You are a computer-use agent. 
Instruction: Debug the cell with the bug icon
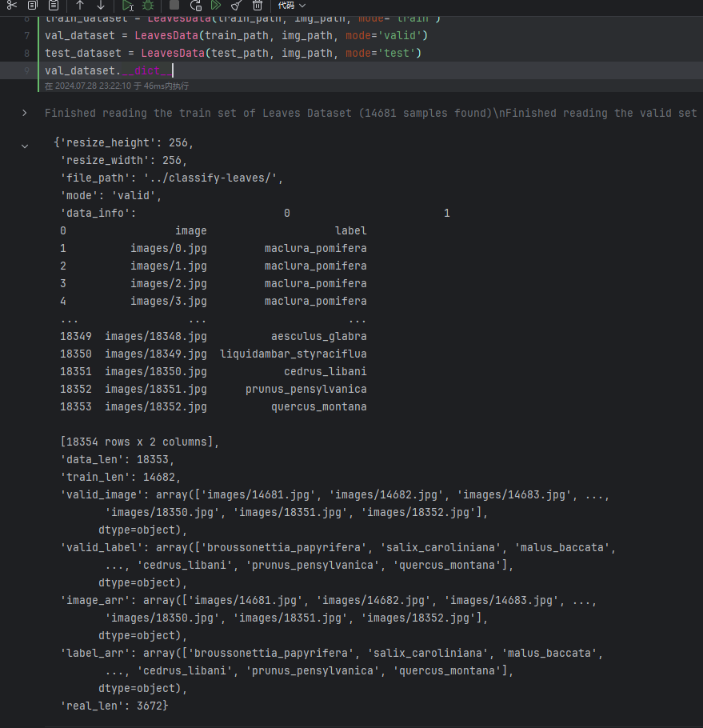coord(148,6)
